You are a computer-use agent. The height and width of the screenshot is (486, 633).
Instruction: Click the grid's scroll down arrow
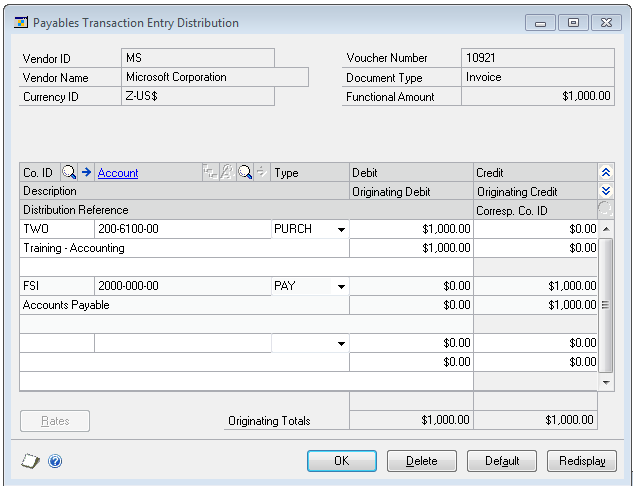point(605,382)
